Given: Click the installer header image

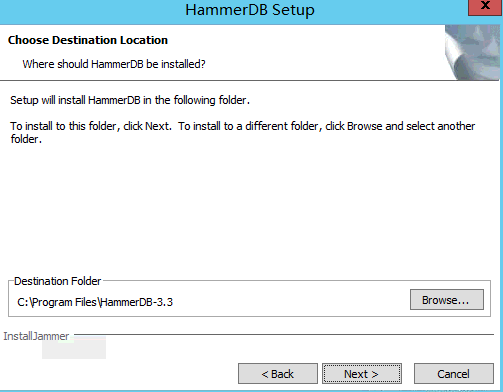Looking at the screenshot, I should coord(472,52).
